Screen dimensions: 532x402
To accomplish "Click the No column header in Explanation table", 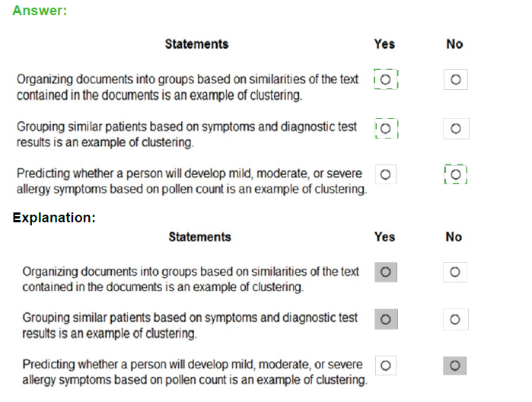I will 454,237.
